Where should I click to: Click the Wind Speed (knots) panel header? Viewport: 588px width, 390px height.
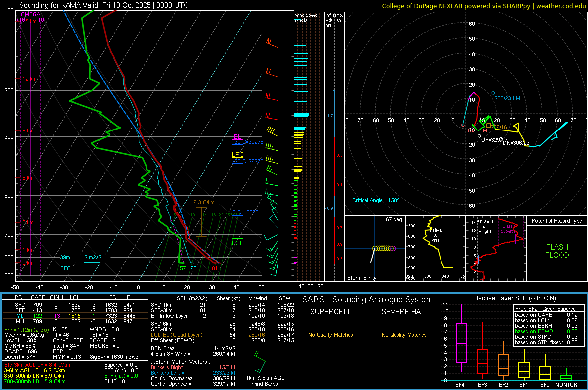coord(306,17)
